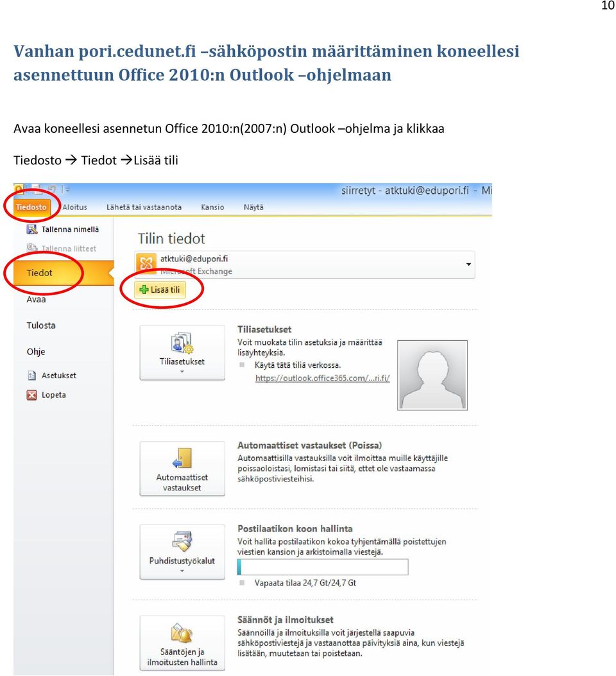Click the Lisää tili button
The image size is (616, 676).
[160, 290]
